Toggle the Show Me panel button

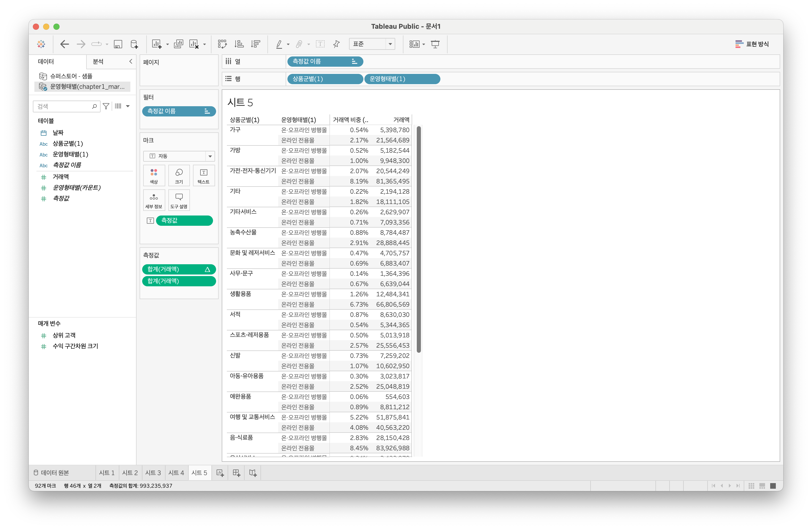click(752, 44)
